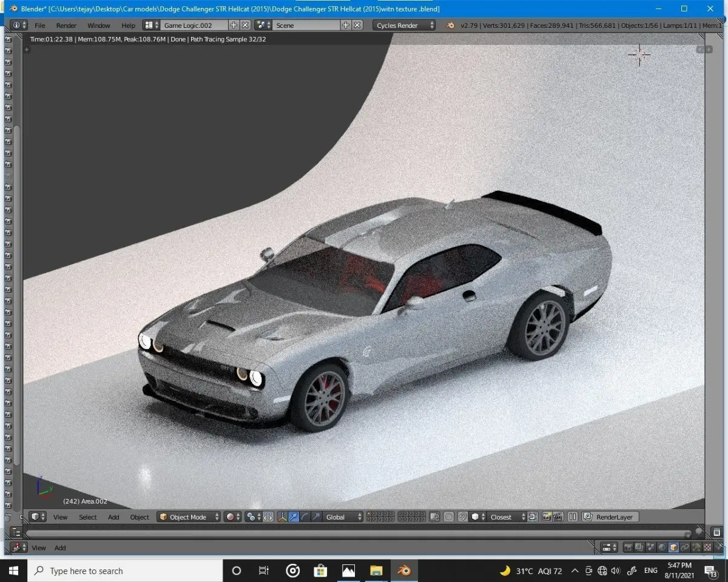Open Windows Start menu
This screenshot has width=728, height=582.
tap(13, 570)
